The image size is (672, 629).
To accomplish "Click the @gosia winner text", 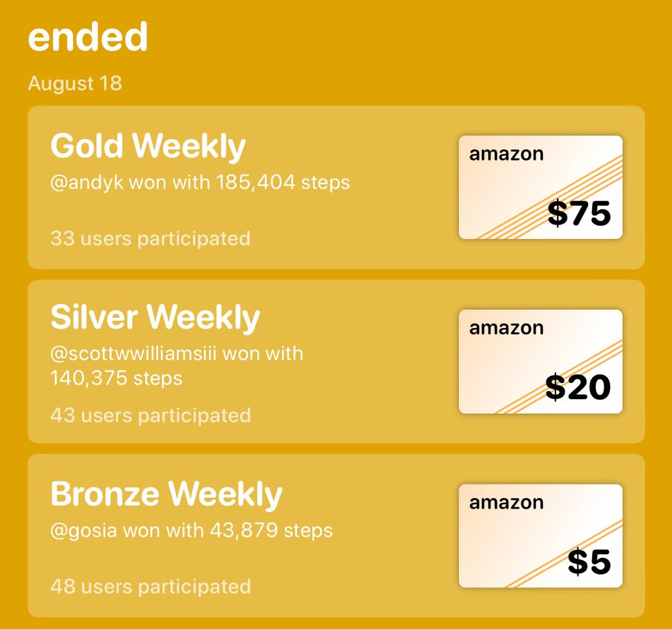I will (x=192, y=530).
